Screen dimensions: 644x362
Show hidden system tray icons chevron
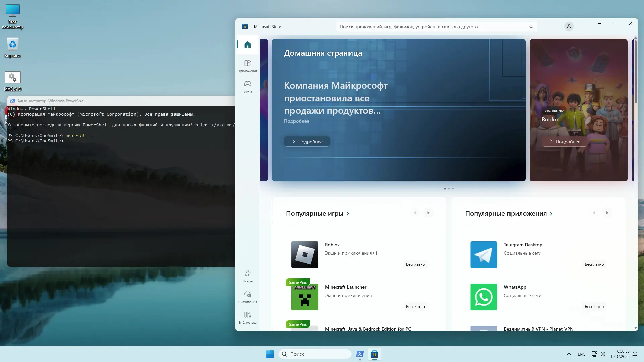pyautogui.click(x=569, y=354)
